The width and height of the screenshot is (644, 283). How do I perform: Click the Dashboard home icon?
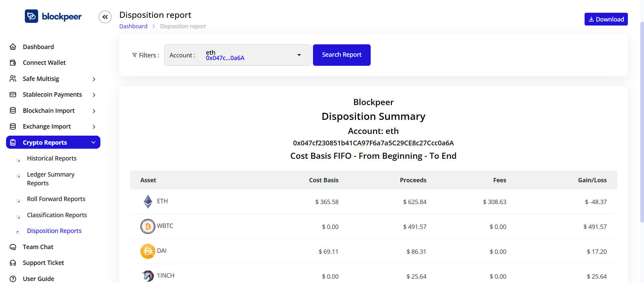(x=13, y=47)
